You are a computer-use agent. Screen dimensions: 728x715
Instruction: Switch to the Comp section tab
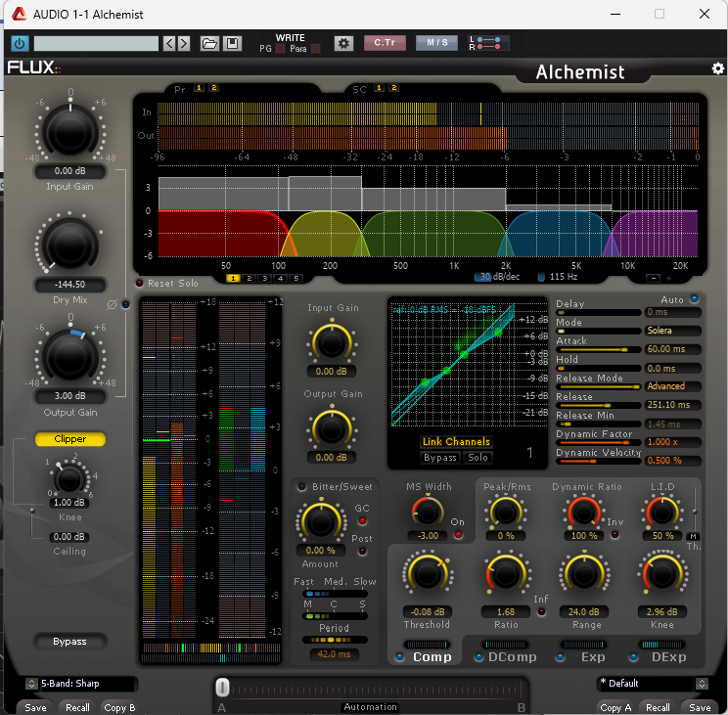pyautogui.click(x=432, y=656)
